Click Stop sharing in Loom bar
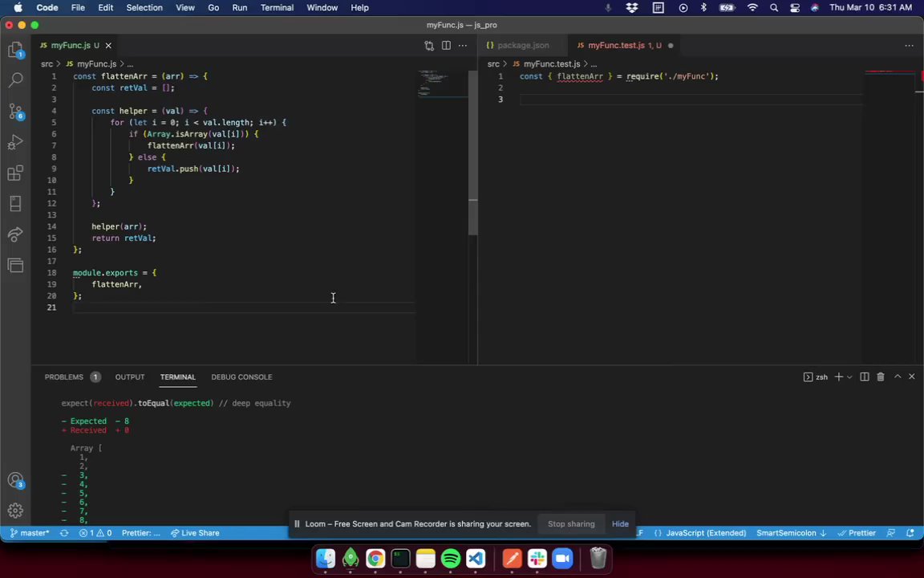The width and height of the screenshot is (924, 578). pyautogui.click(x=571, y=523)
